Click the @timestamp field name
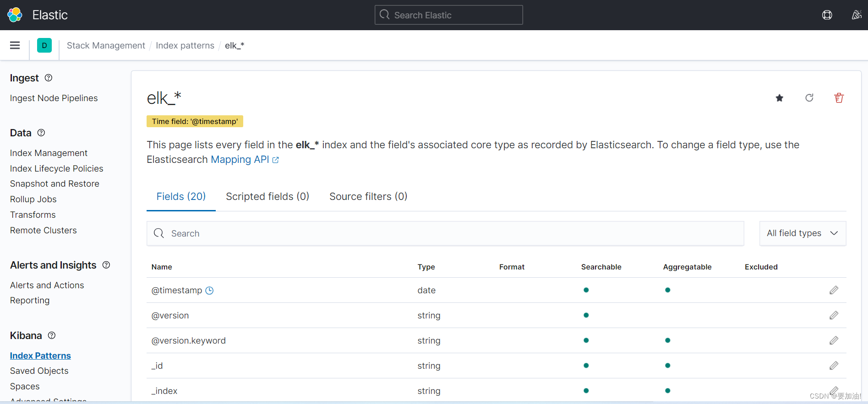This screenshot has width=868, height=404. pos(177,290)
